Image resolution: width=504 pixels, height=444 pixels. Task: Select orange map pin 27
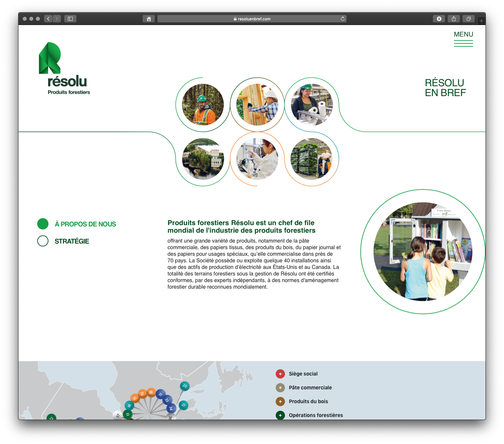[x=142, y=394]
